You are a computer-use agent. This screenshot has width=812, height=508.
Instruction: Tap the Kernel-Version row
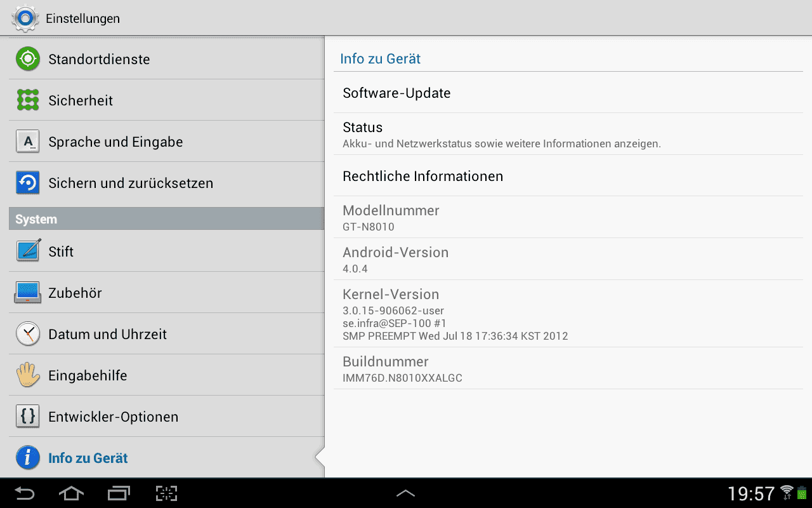[568, 314]
